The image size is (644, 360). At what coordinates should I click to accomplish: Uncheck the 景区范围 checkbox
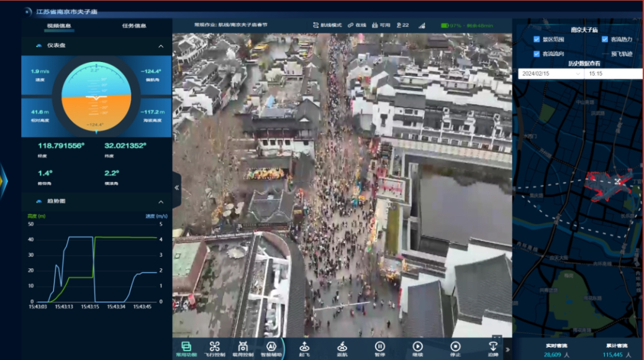tap(537, 40)
